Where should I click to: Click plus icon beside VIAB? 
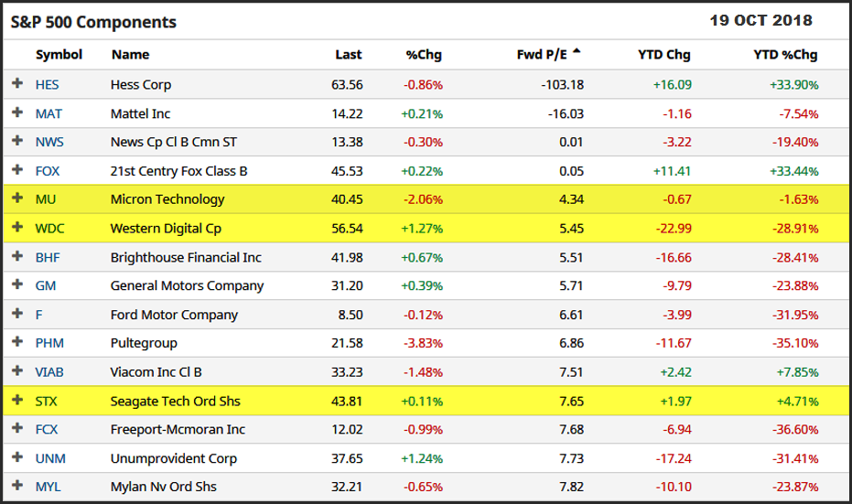pyautogui.click(x=16, y=371)
